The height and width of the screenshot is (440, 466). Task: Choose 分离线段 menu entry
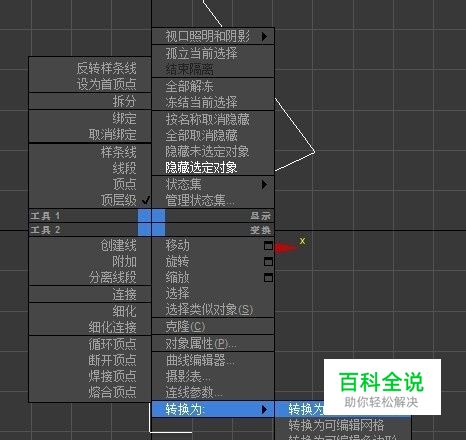tap(112, 277)
